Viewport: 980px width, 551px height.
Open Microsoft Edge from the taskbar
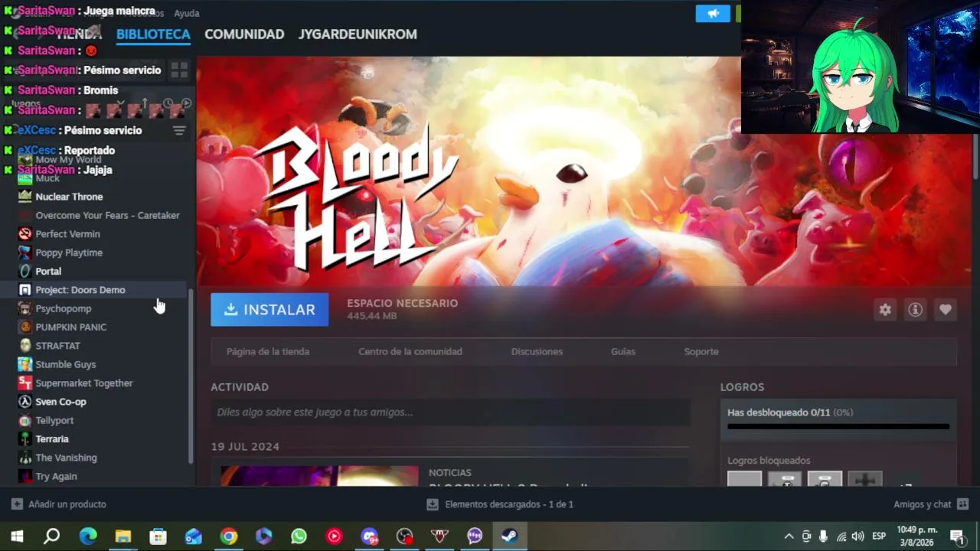pos(88,536)
